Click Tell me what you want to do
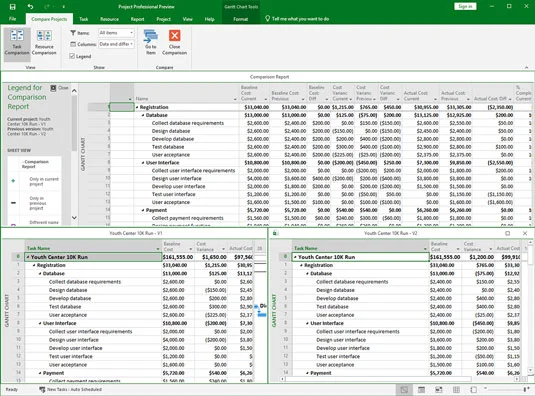This screenshot has width=535, height=396. point(300,19)
